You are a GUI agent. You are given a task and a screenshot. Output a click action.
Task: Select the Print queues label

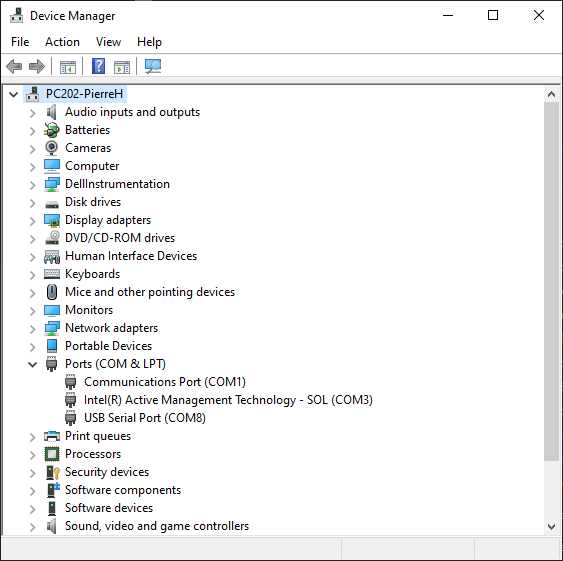tap(98, 436)
